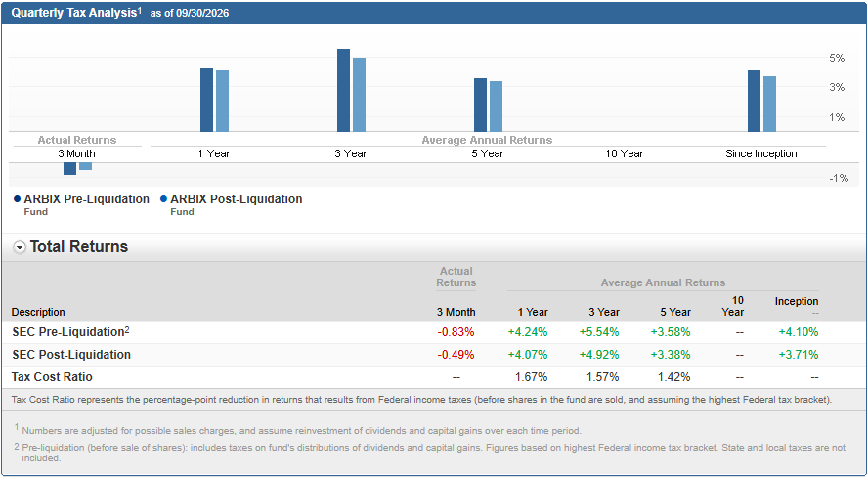868x477 pixels.
Task: Click the +3.58% 5 Year value
Action: (671, 332)
